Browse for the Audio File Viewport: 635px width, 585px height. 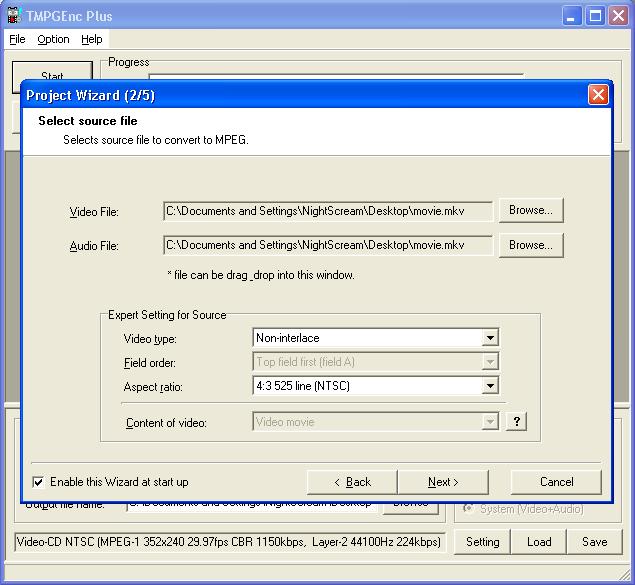click(x=531, y=245)
